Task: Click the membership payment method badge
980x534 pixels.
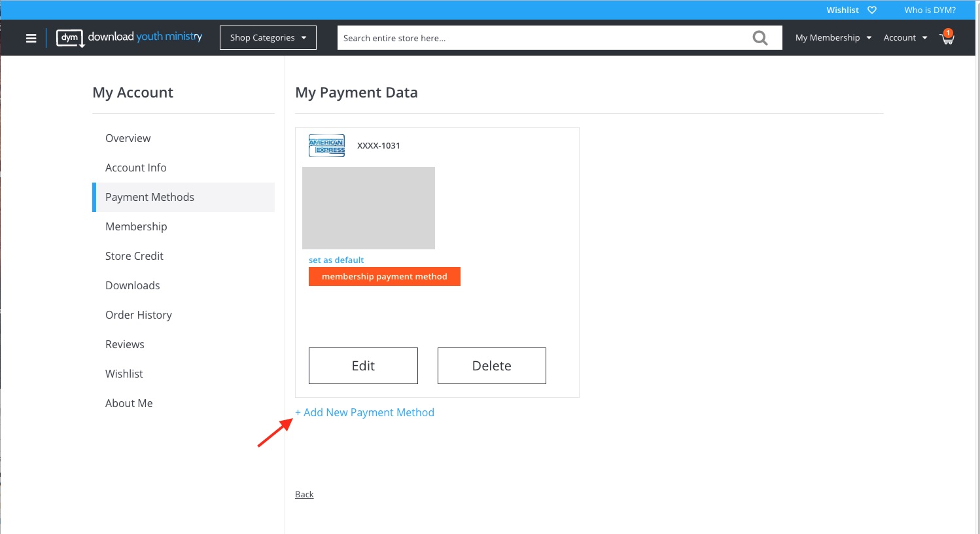Action: tap(385, 276)
